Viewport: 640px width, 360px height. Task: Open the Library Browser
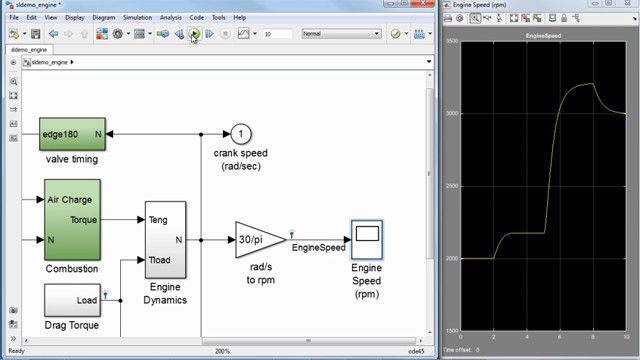point(102,34)
